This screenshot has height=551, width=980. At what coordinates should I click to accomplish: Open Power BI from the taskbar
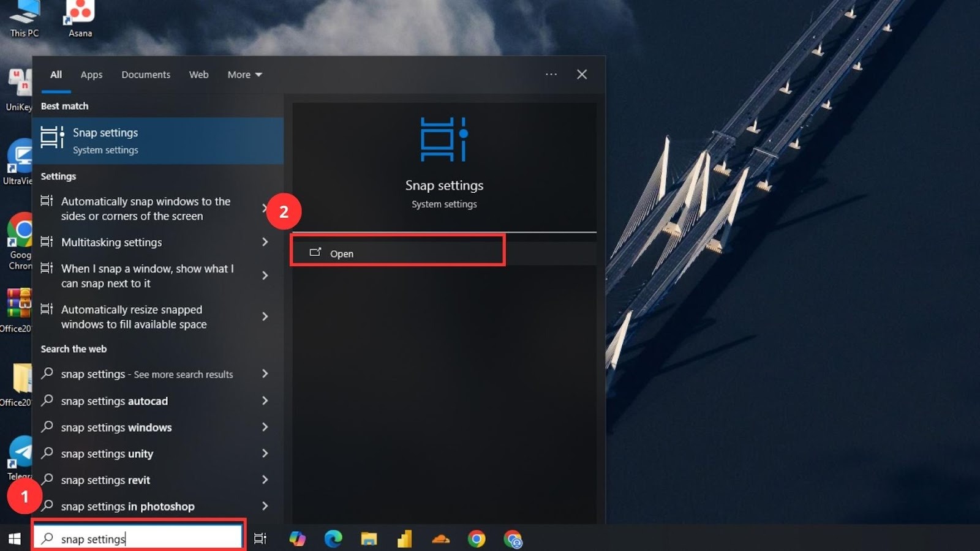(405, 539)
